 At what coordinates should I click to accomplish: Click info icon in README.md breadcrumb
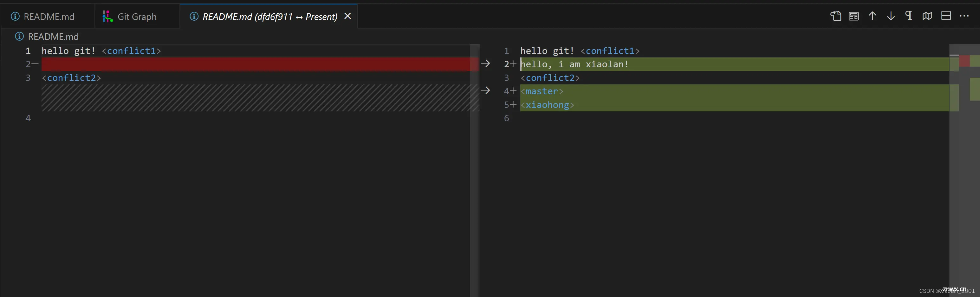point(19,36)
